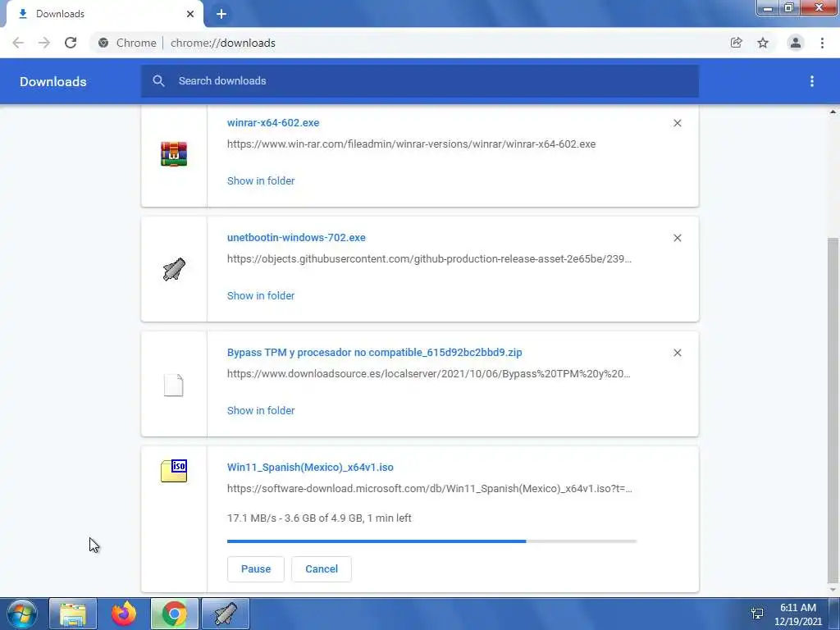Viewport: 840px width, 630px height.
Task: Open File Explorer from taskbar
Action: pos(73,614)
